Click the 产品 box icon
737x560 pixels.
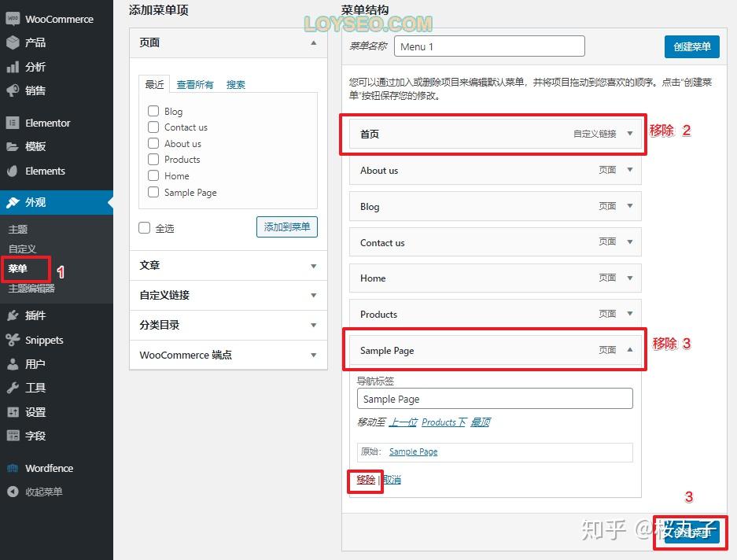[13, 42]
